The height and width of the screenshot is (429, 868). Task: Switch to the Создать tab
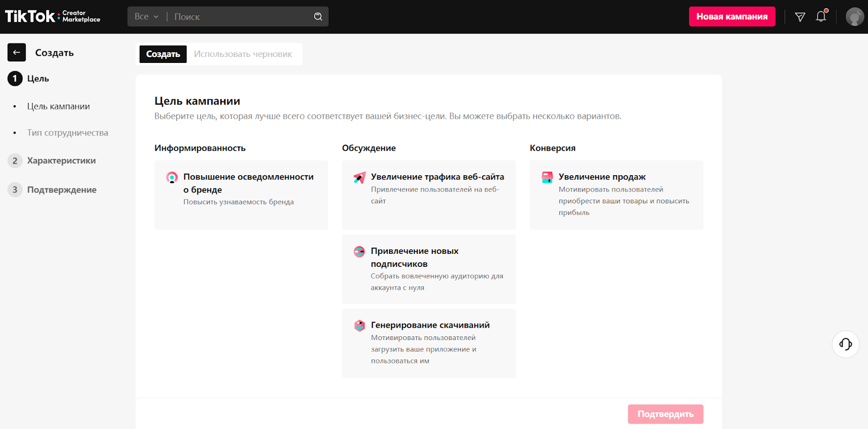click(x=163, y=54)
